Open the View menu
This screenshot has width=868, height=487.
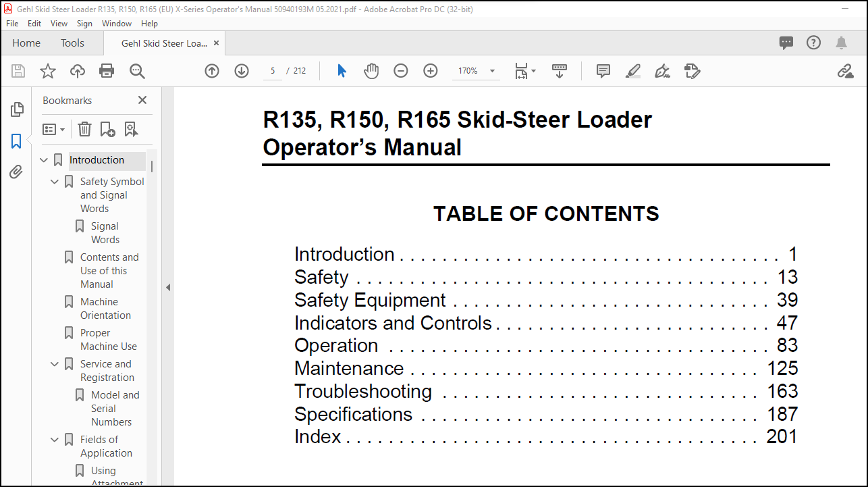tap(59, 24)
